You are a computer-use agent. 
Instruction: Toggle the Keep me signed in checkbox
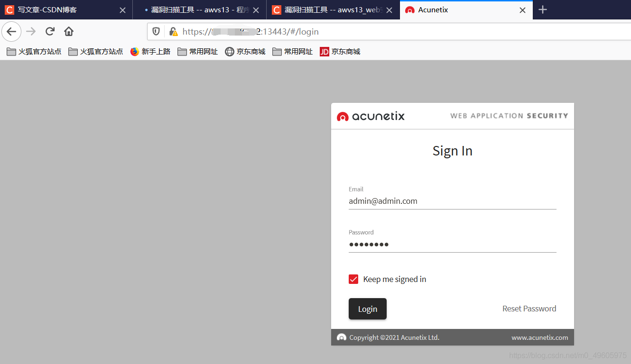coord(353,279)
